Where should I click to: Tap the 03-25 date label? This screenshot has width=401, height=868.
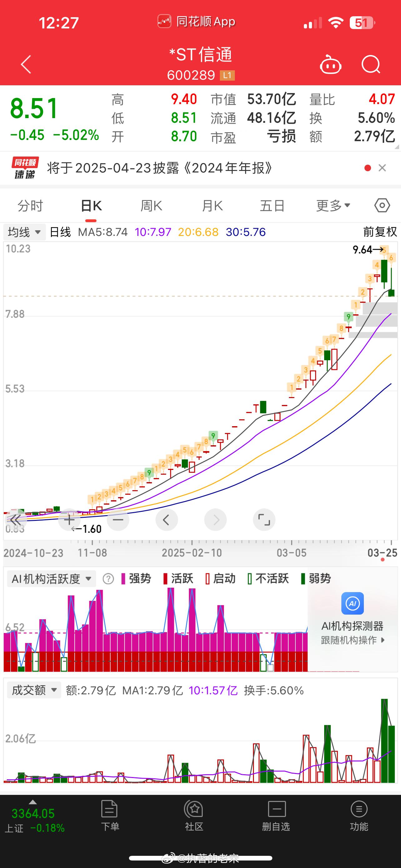[383, 553]
